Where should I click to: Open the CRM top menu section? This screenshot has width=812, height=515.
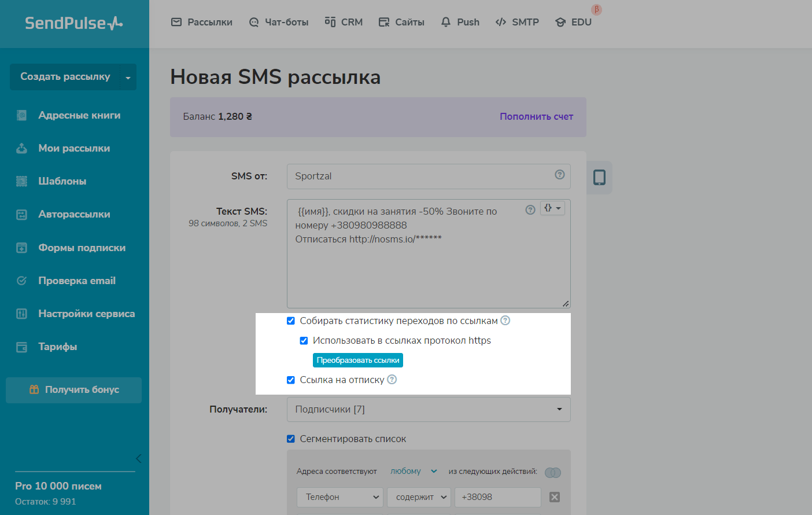click(344, 22)
